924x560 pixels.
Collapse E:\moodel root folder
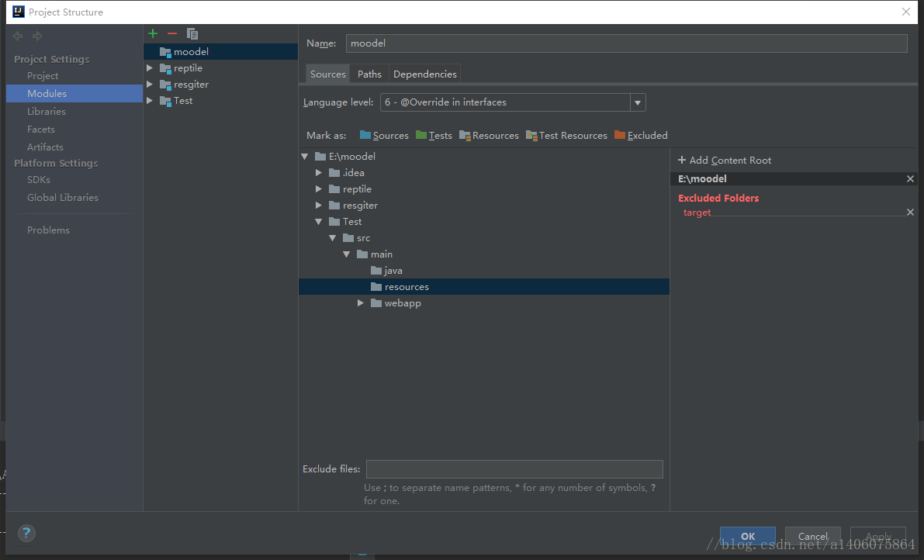pyautogui.click(x=305, y=157)
